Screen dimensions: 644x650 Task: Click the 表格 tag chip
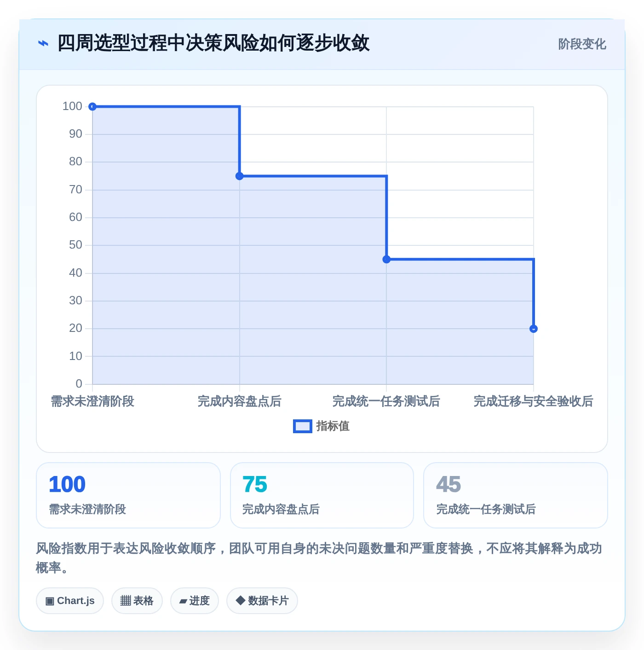137,601
